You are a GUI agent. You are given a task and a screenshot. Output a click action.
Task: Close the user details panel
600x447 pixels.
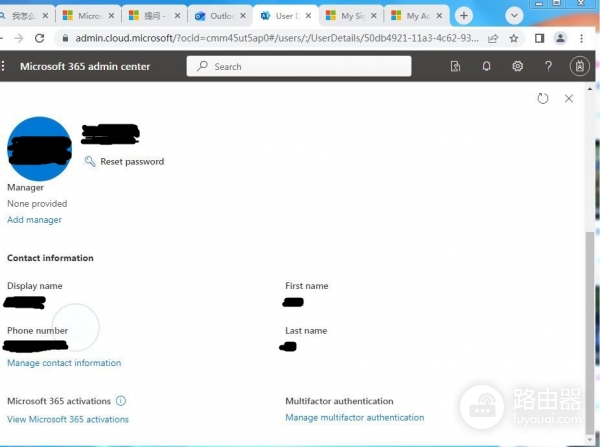[x=569, y=99]
